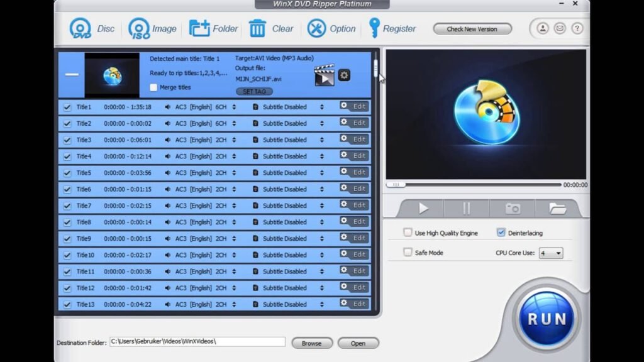Change the Title13 subtitle selector

322,304
